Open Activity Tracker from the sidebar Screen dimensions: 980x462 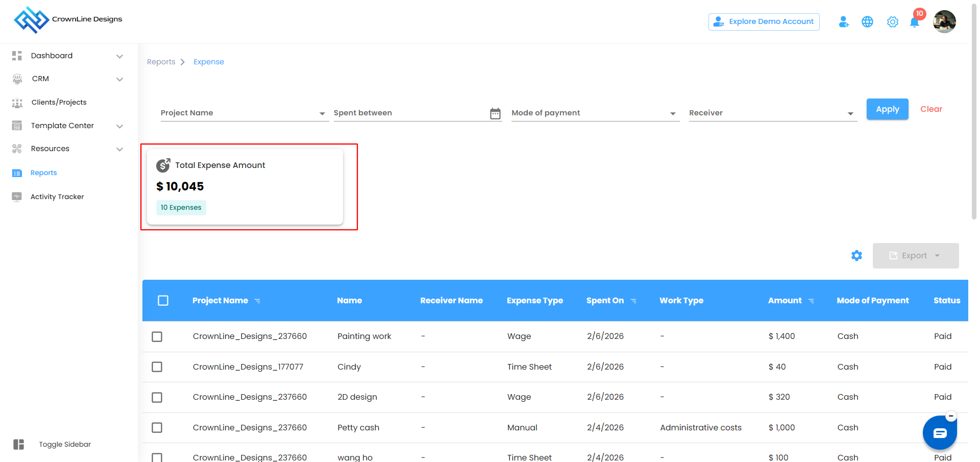click(57, 197)
